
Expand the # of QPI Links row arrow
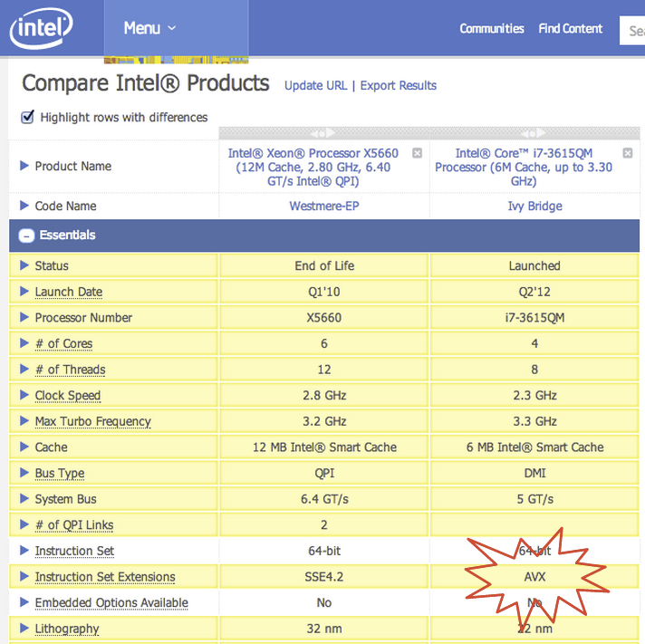(24, 524)
